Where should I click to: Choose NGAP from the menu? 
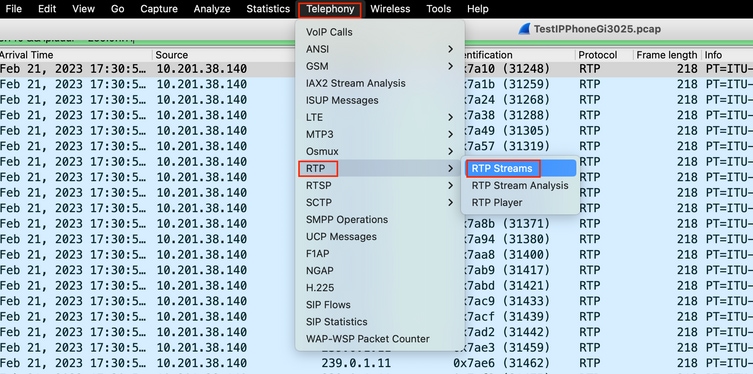[379, 271]
